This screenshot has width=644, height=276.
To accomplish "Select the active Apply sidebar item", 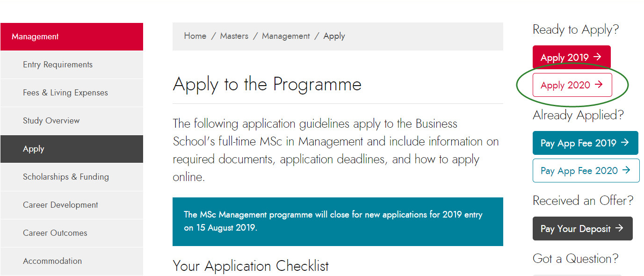I will coord(72,149).
